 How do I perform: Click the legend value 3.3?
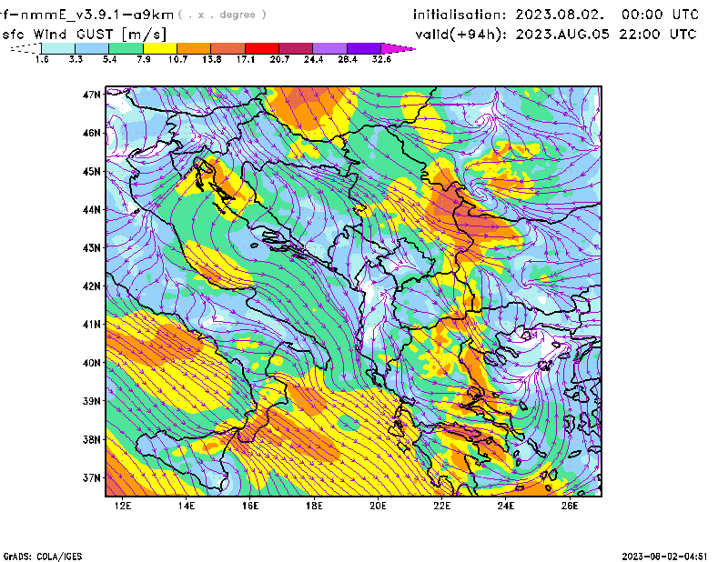point(76,59)
